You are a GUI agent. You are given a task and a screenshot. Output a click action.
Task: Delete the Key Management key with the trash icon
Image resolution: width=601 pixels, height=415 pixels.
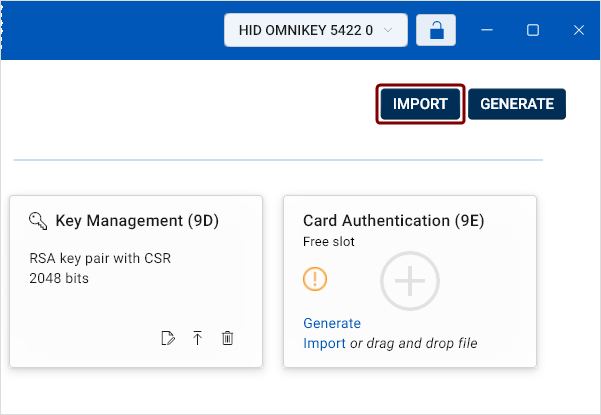(x=227, y=338)
